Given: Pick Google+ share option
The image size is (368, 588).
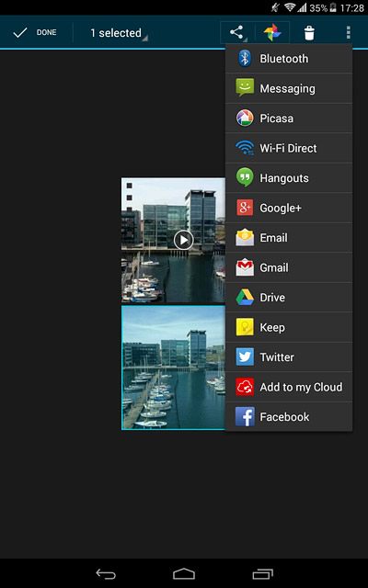Looking at the screenshot, I should tap(289, 208).
